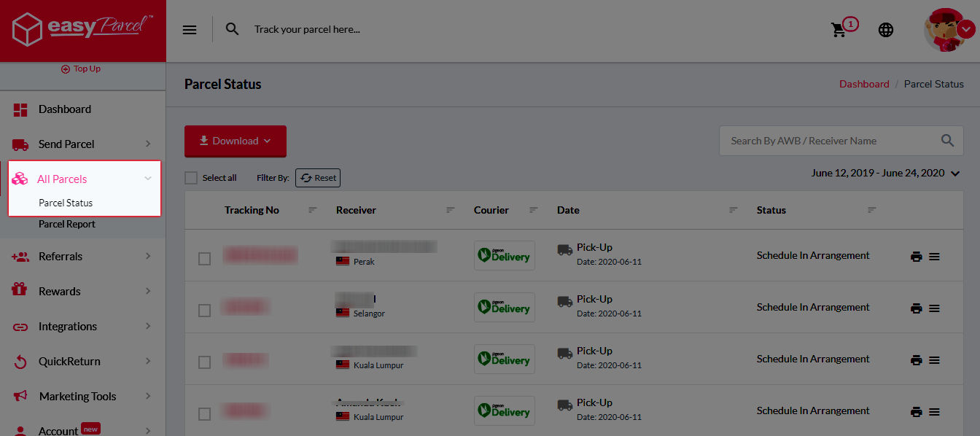The height and width of the screenshot is (436, 980).
Task: Click the Top Up control in the sidebar
Action: 80,68
